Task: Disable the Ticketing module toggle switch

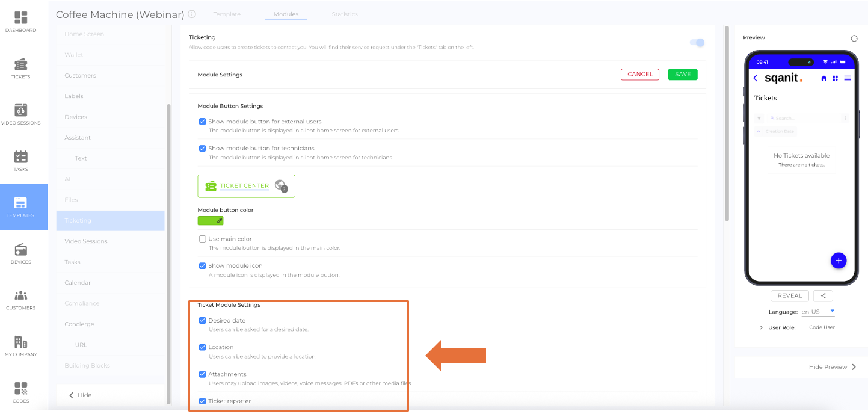Action: pos(697,43)
